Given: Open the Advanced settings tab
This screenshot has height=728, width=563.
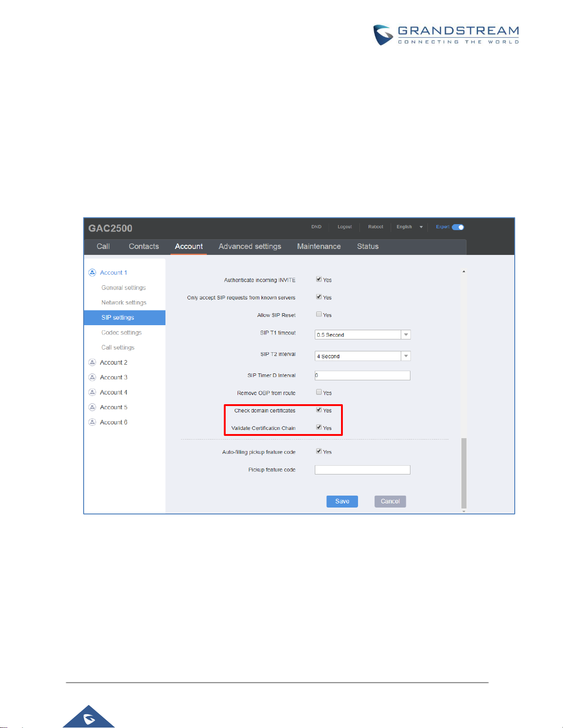Looking at the screenshot, I should (x=250, y=247).
